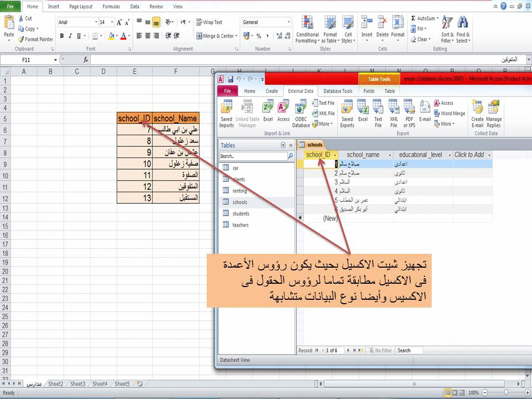Screen dimensions: 532x399
Task: Click the next record navigation arrow
Action: coord(348,350)
